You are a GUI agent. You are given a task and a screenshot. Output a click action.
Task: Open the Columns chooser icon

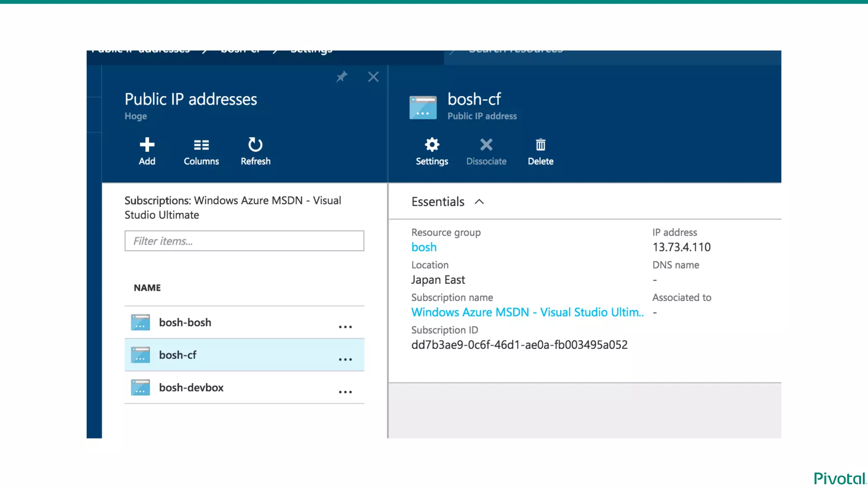coord(201,145)
